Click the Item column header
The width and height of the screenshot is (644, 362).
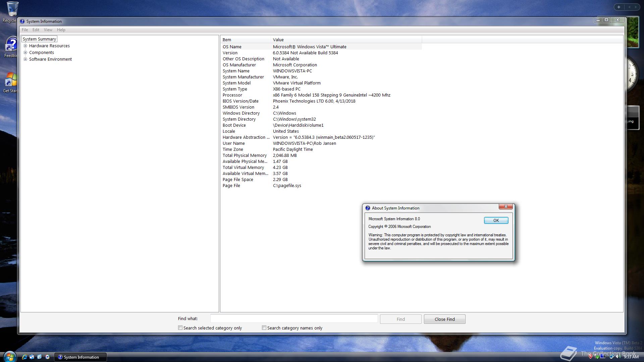pos(246,40)
